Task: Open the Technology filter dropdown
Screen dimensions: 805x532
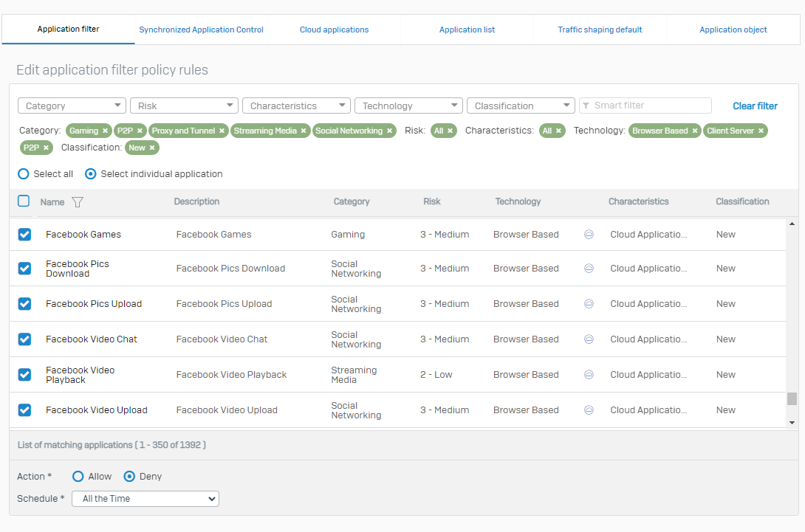Action: (408, 106)
